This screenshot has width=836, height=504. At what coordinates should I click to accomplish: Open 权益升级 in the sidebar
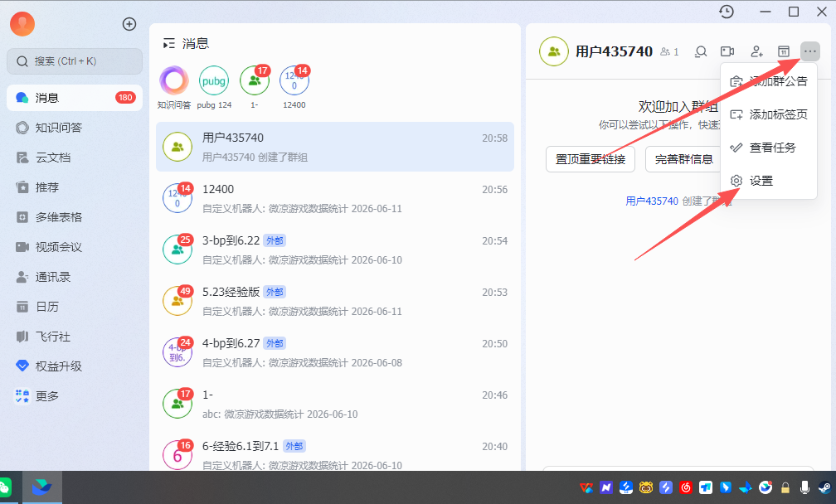[75, 366]
